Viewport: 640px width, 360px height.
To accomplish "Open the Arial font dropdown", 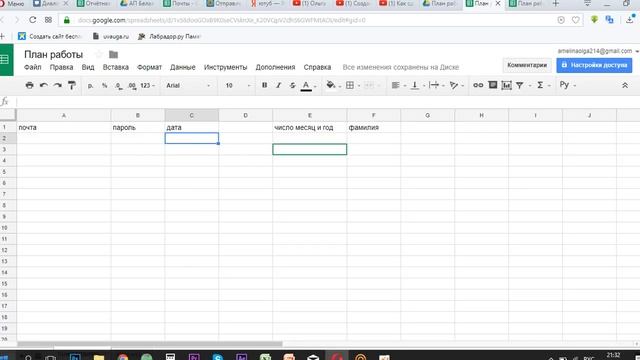I will click(x=188, y=86).
